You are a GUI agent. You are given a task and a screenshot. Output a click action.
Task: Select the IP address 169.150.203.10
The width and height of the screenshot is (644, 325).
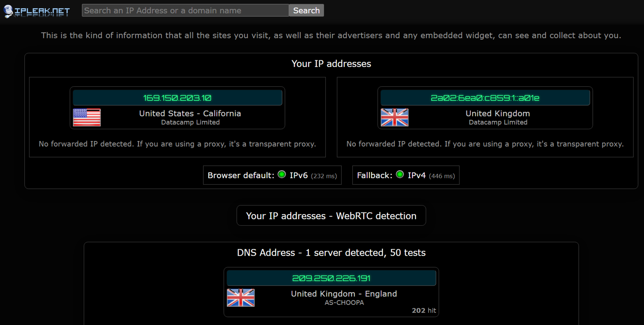click(177, 97)
